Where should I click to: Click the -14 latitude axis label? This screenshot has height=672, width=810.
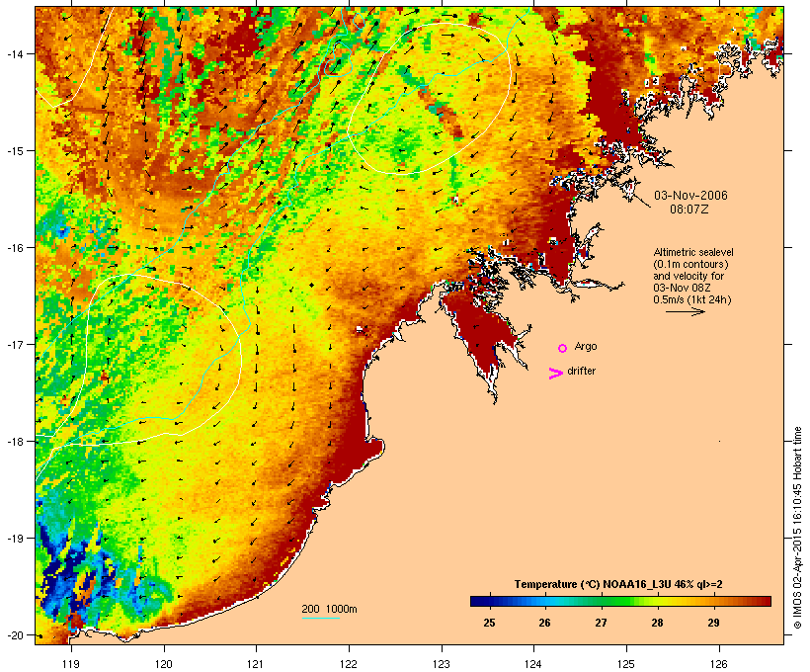point(15,53)
